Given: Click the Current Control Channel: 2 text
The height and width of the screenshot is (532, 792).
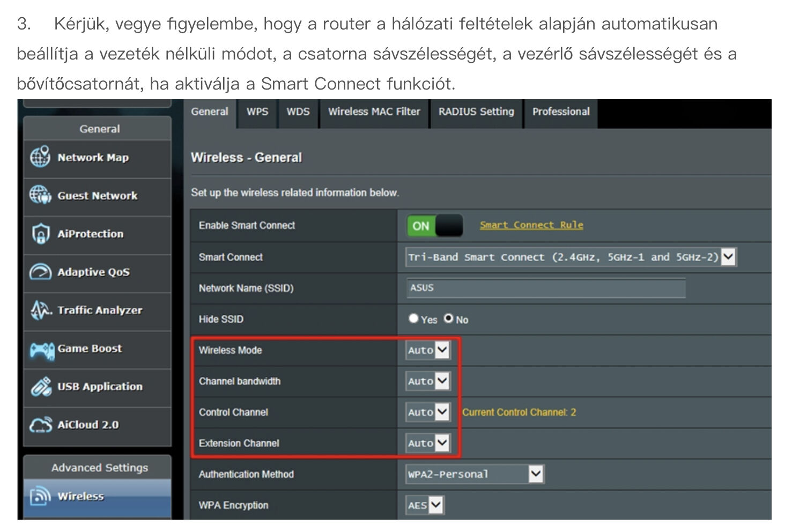Looking at the screenshot, I should (519, 412).
